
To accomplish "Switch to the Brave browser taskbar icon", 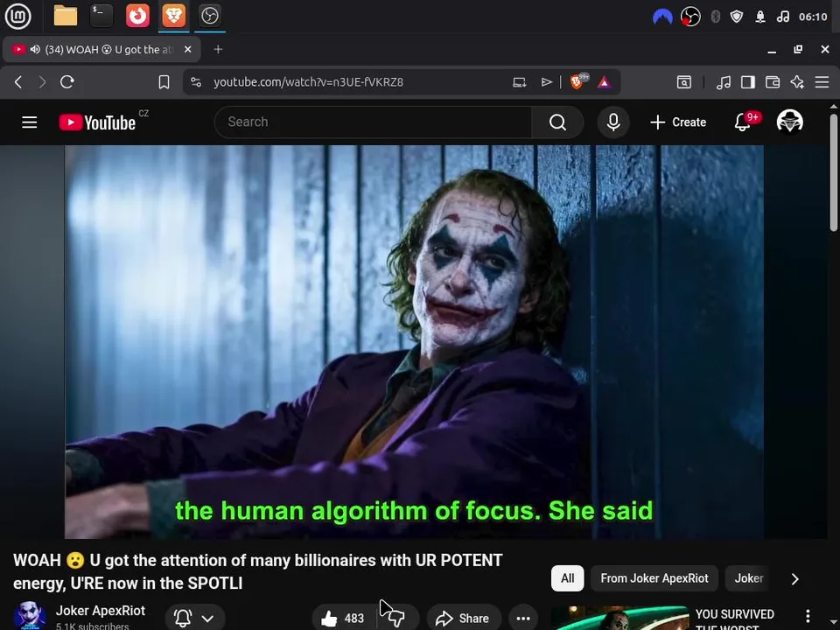I will tap(174, 16).
